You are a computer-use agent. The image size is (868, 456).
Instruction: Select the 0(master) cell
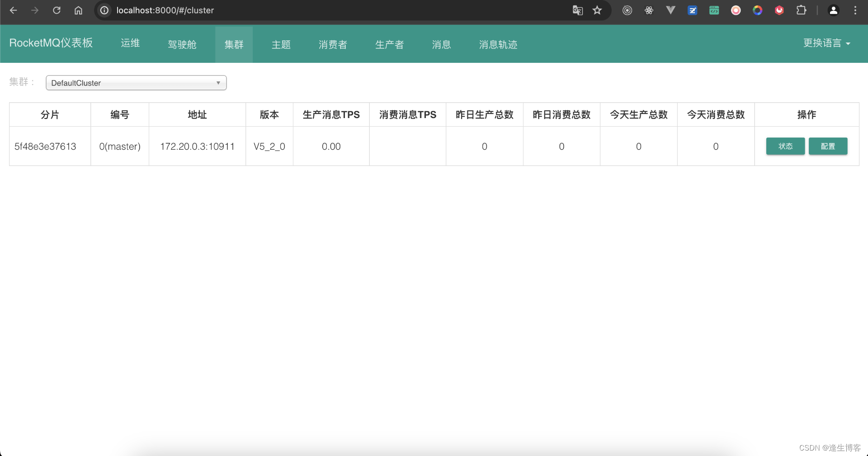point(120,147)
